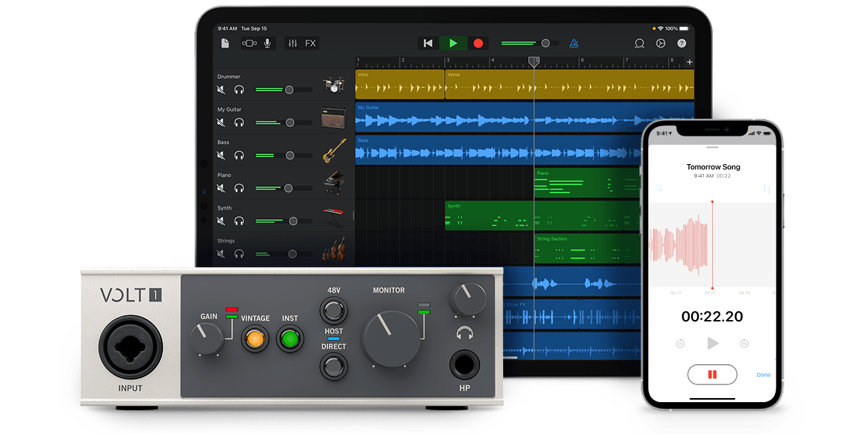Mute the My Guitar track
Image resolution: width=868 pixels, height=434 pixels.
[x=221, y=123]
